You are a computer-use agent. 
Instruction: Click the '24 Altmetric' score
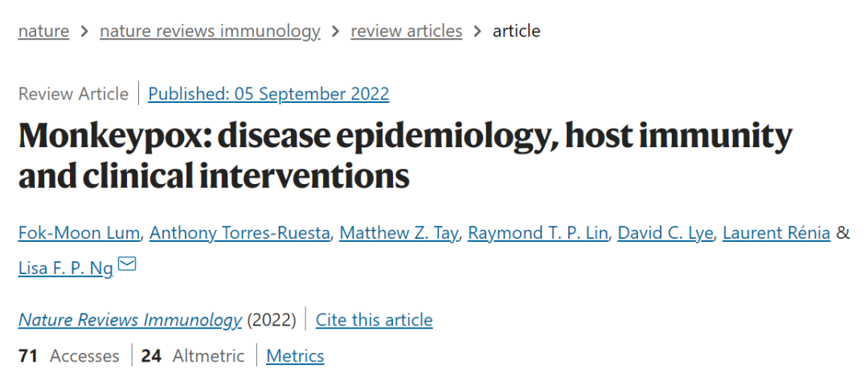point(193,356)
